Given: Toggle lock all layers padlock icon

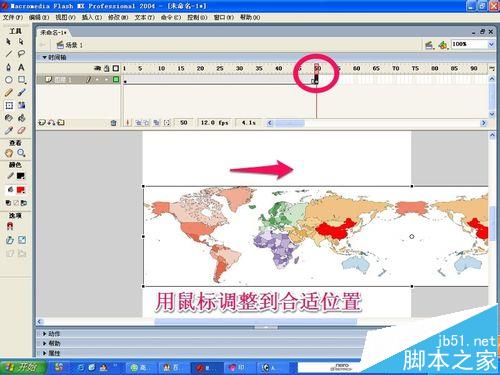Looking at the screenshot, I should point(107,68).
